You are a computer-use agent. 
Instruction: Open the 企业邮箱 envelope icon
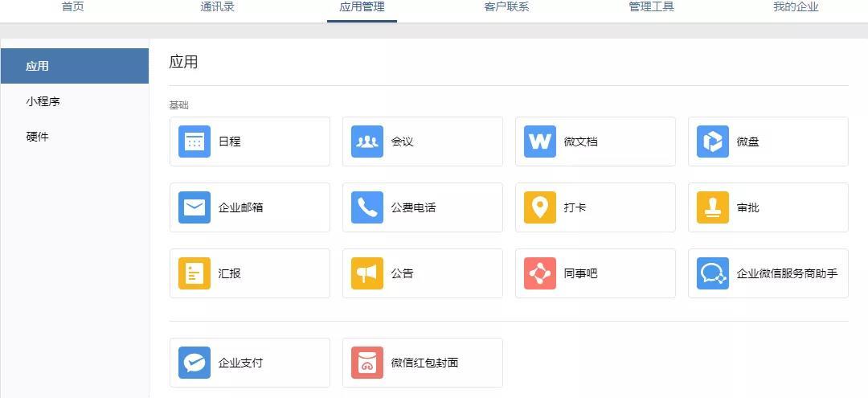194,207
